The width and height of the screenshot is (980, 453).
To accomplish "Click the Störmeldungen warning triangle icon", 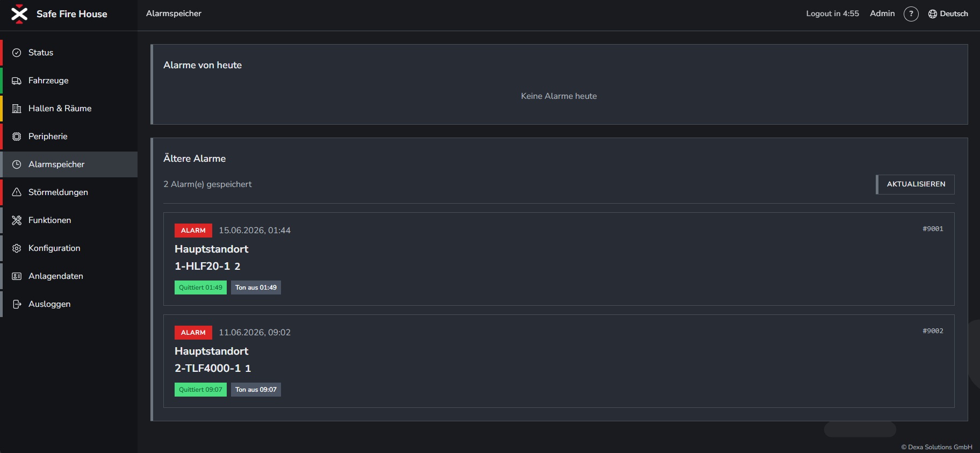I will tap(17, 192).
